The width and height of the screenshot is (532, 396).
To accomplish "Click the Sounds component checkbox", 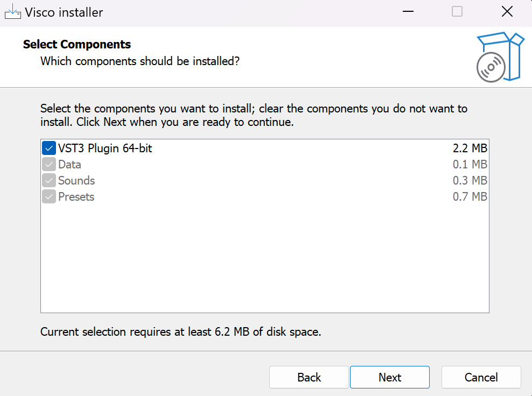I will [49, 180].
